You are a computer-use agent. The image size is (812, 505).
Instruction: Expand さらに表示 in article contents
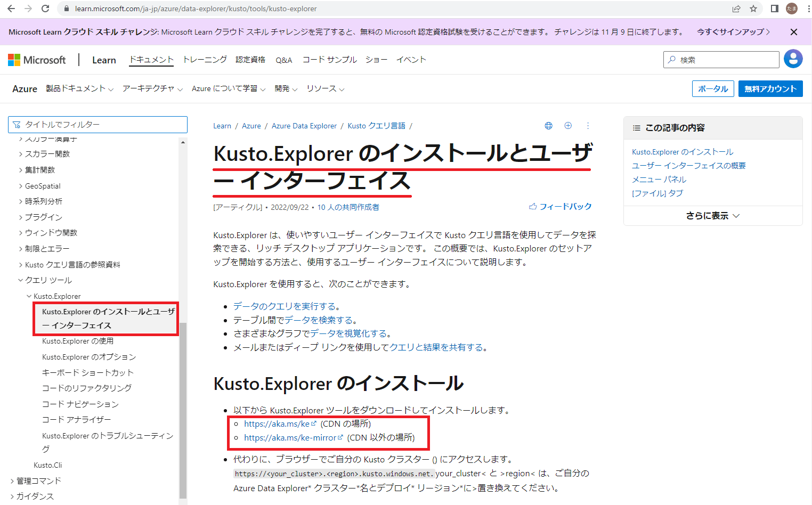coord(713,216)
